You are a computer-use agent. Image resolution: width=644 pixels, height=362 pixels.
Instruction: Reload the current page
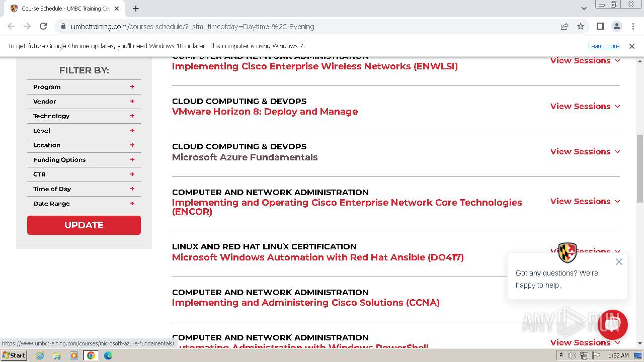click(43, 26)
